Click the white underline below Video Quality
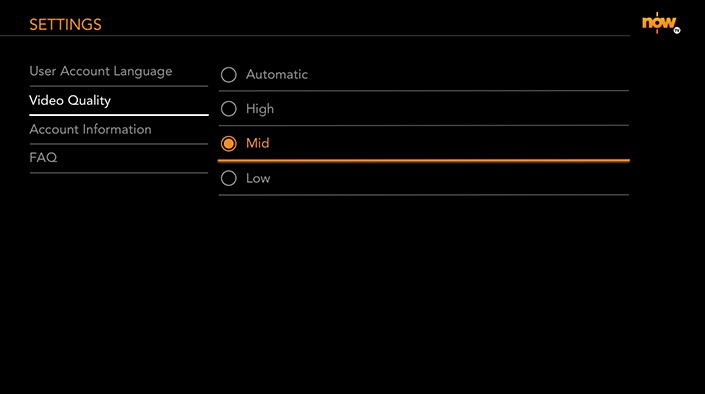 119,115
